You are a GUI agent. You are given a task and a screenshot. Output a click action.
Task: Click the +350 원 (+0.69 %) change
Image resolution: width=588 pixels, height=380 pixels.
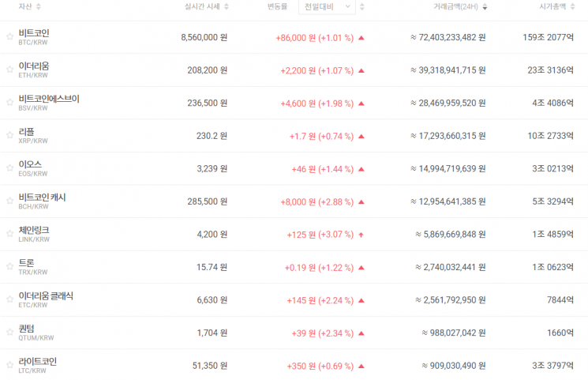coord(320,366)
